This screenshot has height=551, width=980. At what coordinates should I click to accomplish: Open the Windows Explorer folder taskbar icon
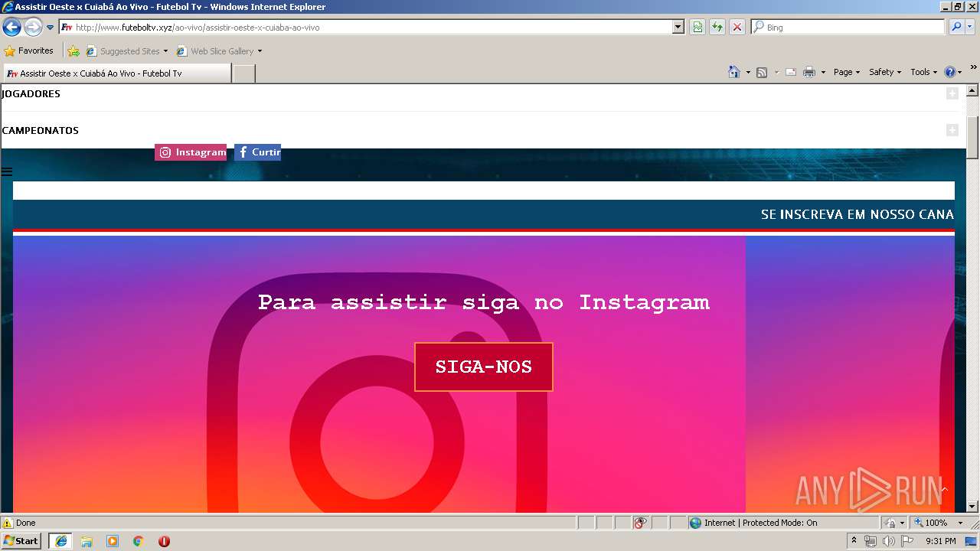click(87, 541)
